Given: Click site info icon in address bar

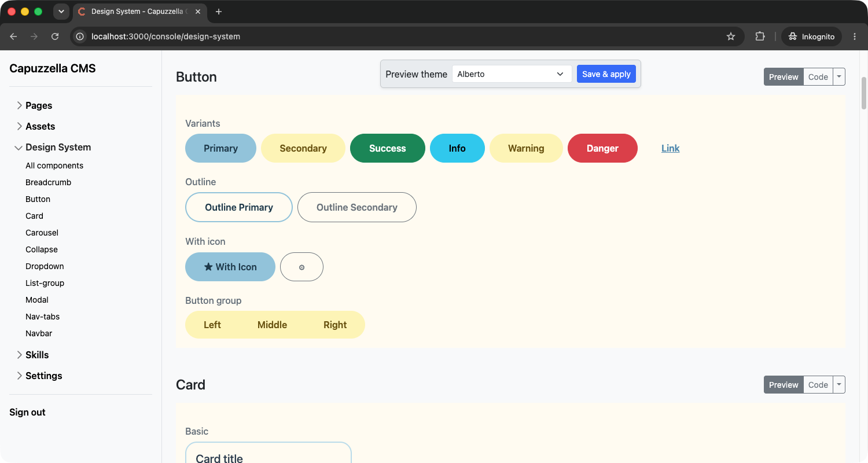Looking at the screenshot, I should (x=80, y=36).
